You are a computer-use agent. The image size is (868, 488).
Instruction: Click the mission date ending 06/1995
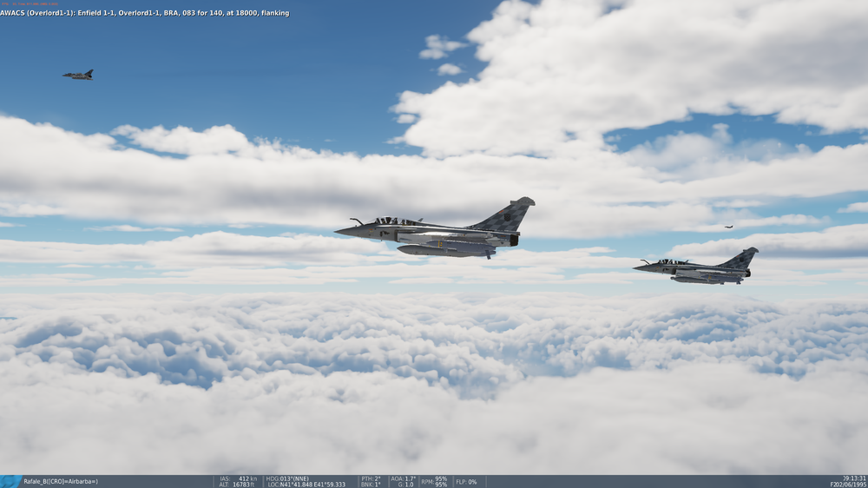pyautogui.click(x=849, y=485)
